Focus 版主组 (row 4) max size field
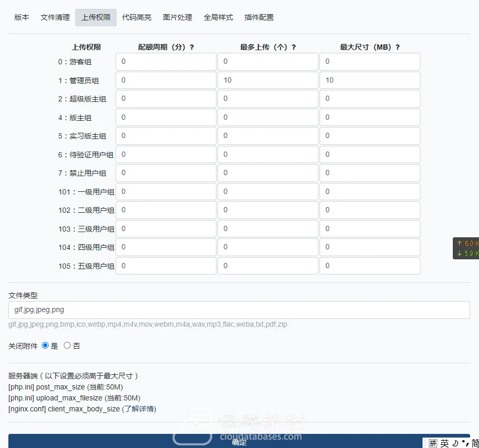This screenshot has width=479, height=448. coord(370,117)
